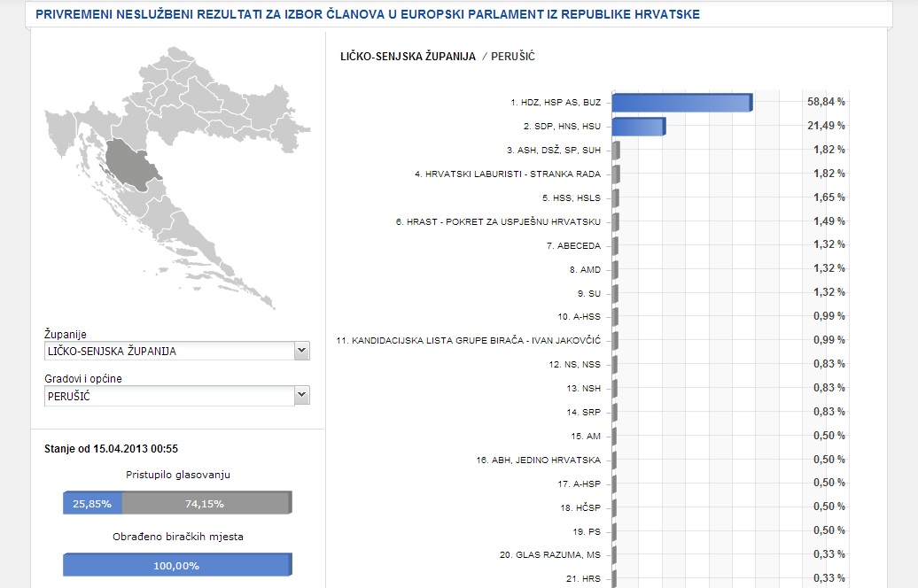Click the label '18. HČSP'
Viewport: 918px width, 588px height.
tap(580, 507)
